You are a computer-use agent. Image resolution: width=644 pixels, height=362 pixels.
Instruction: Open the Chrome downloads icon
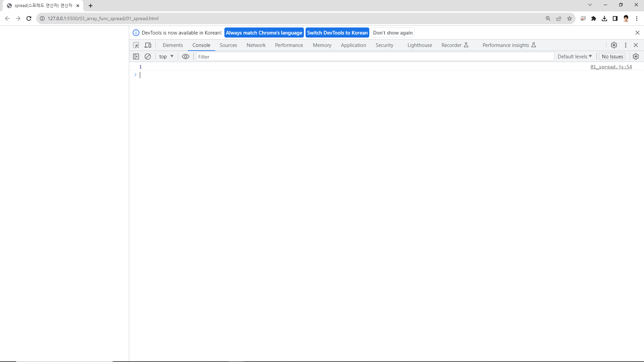604,19
